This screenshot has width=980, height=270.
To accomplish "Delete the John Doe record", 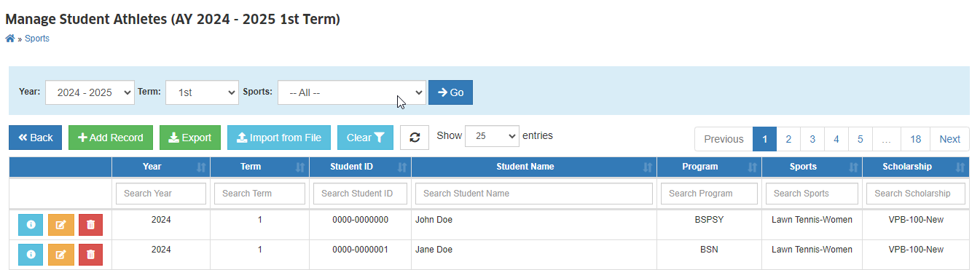I will coord(90,225).
